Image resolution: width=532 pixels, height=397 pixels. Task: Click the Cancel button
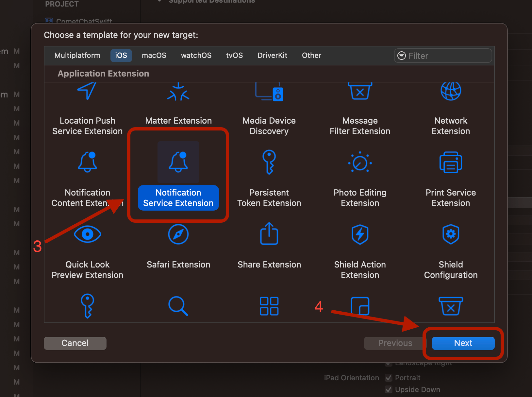[x=75, y=343]
